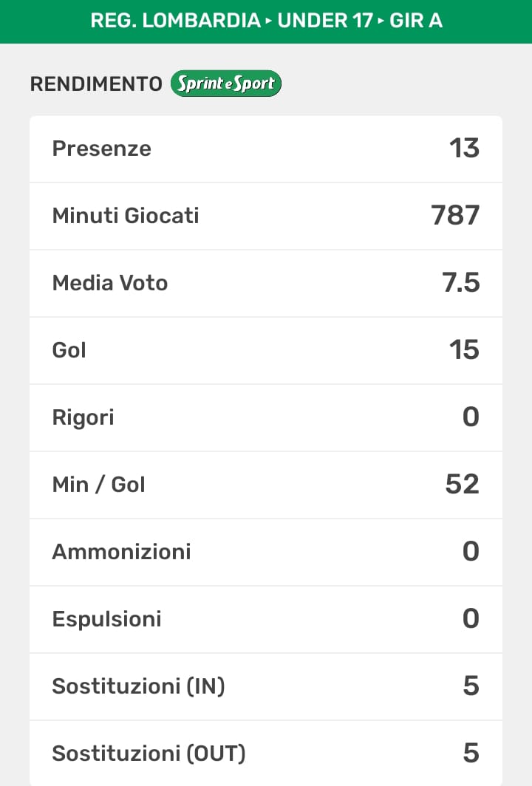
Task: Click the Sprint e Sport logo
Action: [225, 83]
